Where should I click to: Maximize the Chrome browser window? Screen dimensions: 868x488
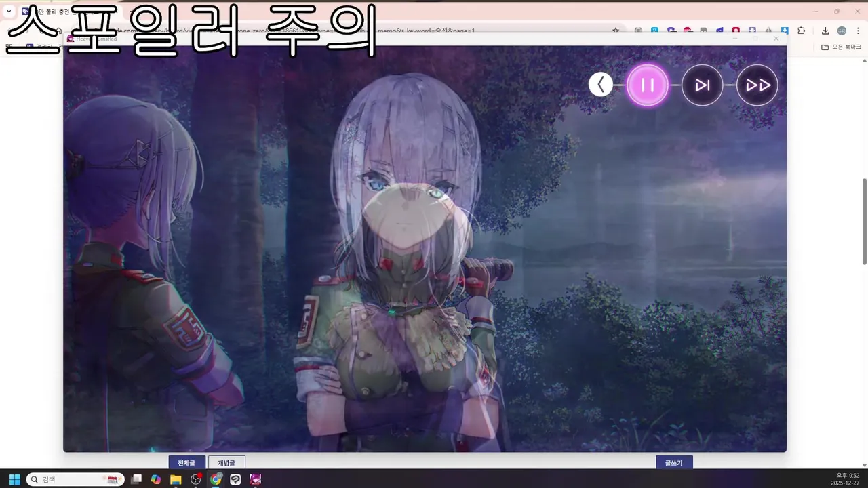(x=837, y=11)
